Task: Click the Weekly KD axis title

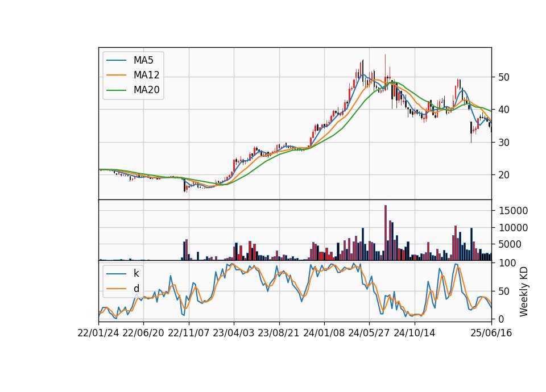Action: pyautogui.click(x=524, y=291)
